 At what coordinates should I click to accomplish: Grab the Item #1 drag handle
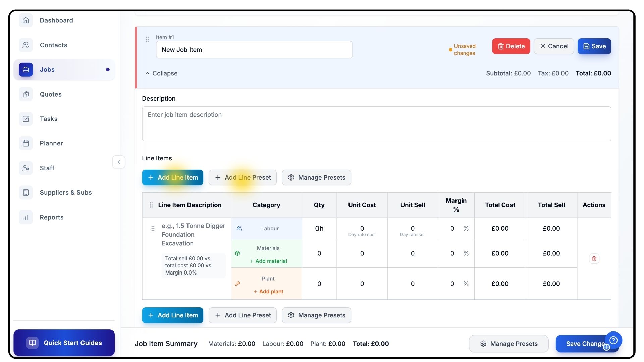(x=147, y=39)
